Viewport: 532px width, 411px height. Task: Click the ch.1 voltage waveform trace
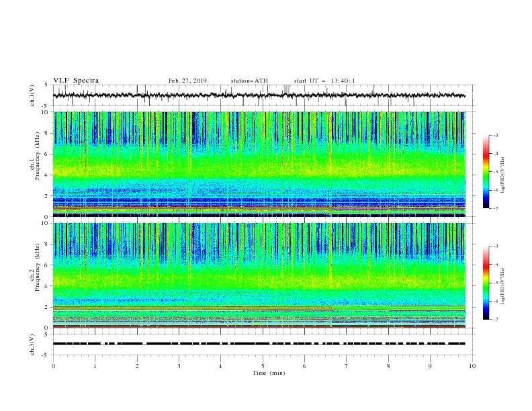coord(259,95)
